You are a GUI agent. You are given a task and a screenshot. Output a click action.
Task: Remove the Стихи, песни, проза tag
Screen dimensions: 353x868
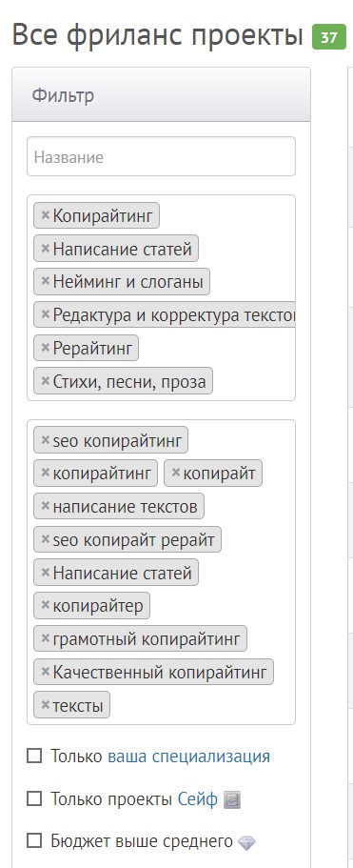(x=46, y=381)
